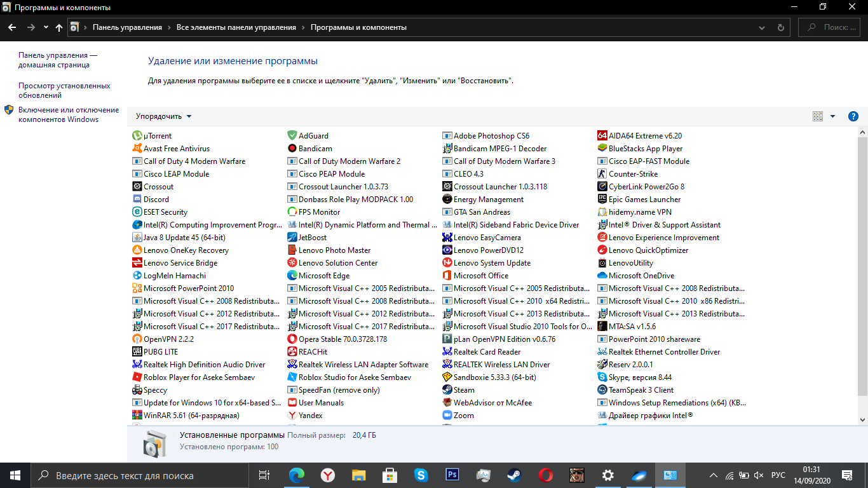Click Все элементы панели управления breadcrumb

(236, 27)
